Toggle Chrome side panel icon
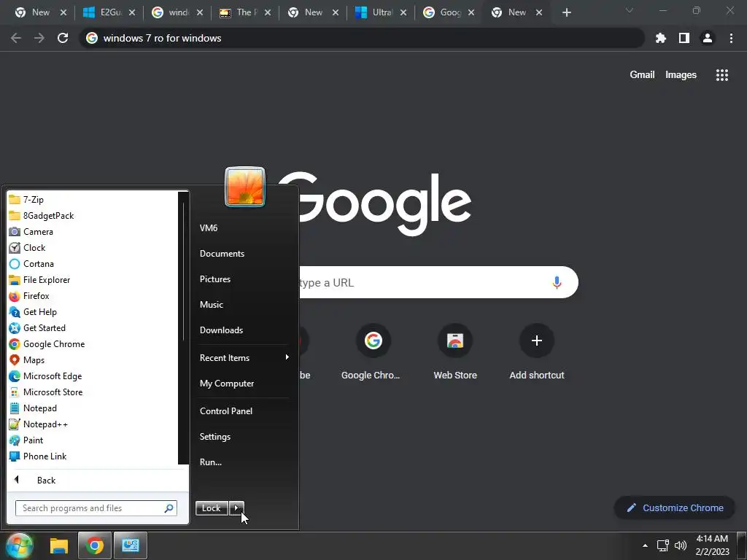The height and width of the screenshot is (560, 747). tap(684, 38)
